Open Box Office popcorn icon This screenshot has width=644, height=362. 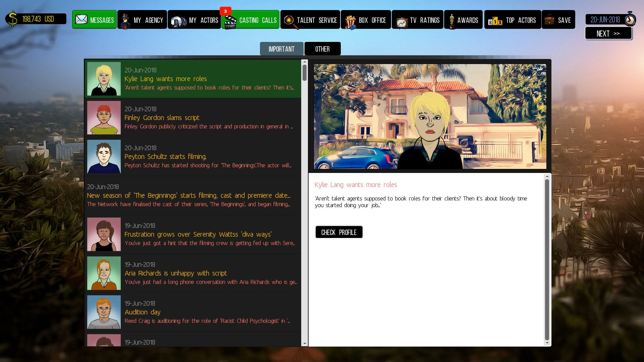click(350, 21)
